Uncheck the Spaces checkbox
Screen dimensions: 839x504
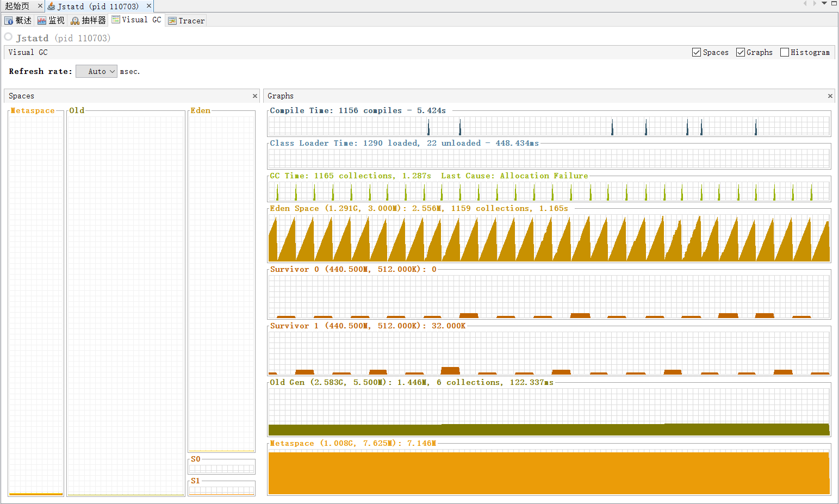click(697, 52)
